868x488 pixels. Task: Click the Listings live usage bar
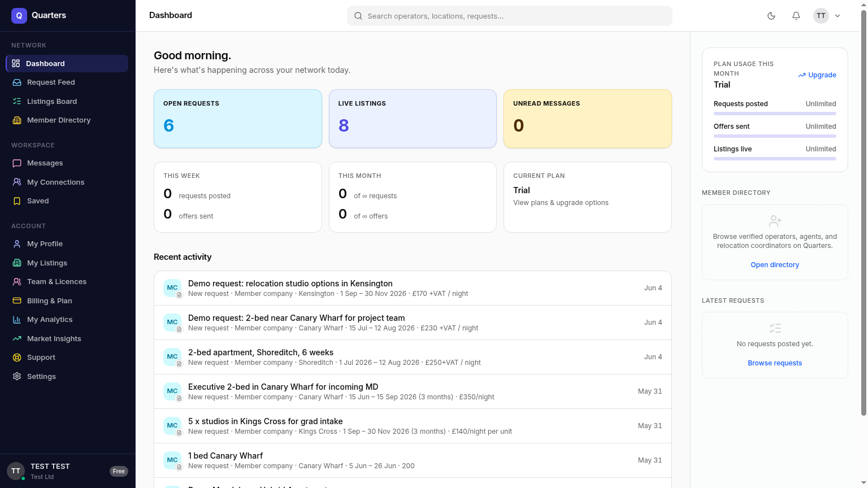(x=775, y=159)
